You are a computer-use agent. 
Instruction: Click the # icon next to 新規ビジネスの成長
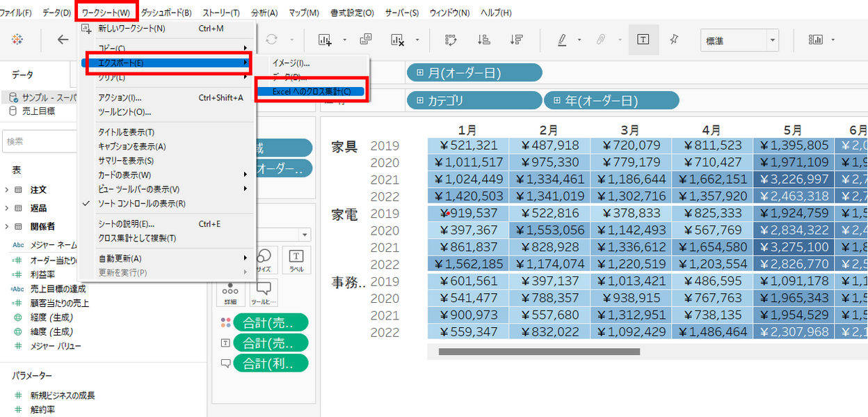coord(19,395)
